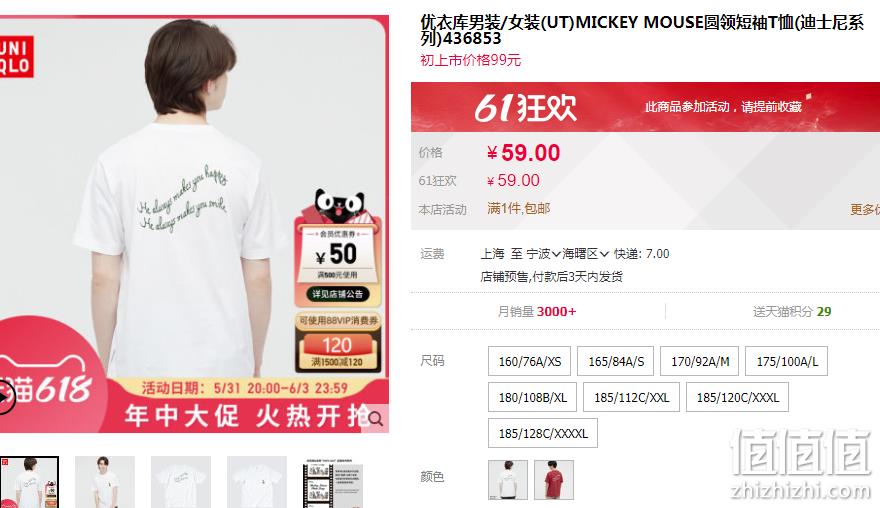This screenshot has width=880, height=508.
Task: Open the ¥50 member coupon badge
Action: click(x=337, y=254)
